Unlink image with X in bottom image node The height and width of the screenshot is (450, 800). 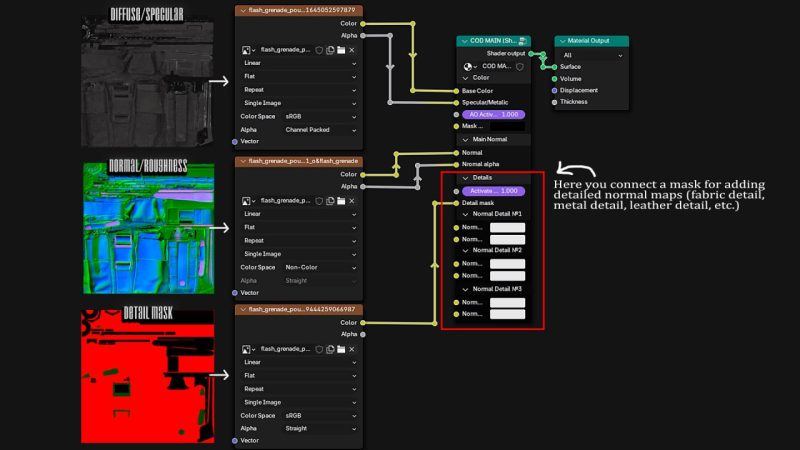tap(352, 349)
